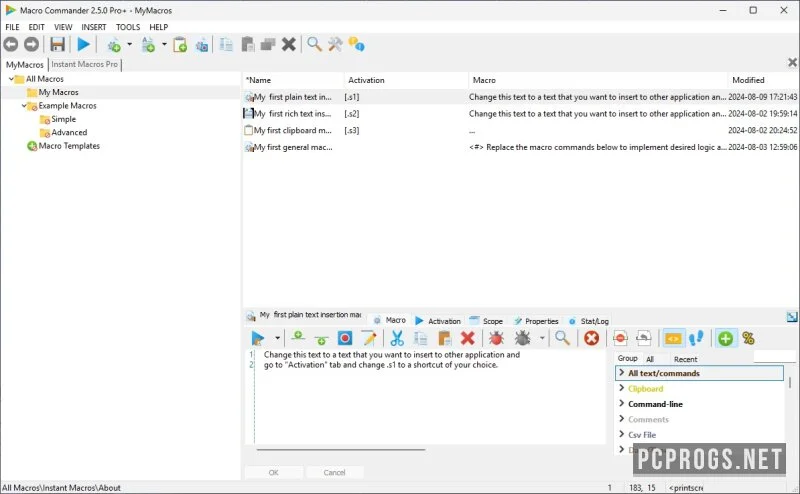Open dropdown next to editor run icon
800x494 pixels.
[x=278, y=338]
